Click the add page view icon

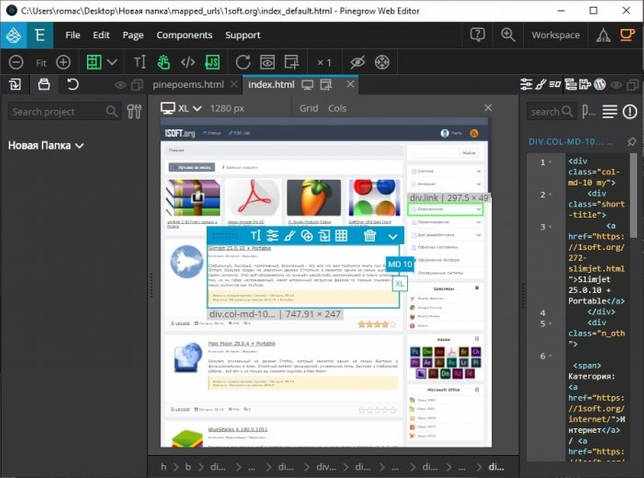click(292, 62)
